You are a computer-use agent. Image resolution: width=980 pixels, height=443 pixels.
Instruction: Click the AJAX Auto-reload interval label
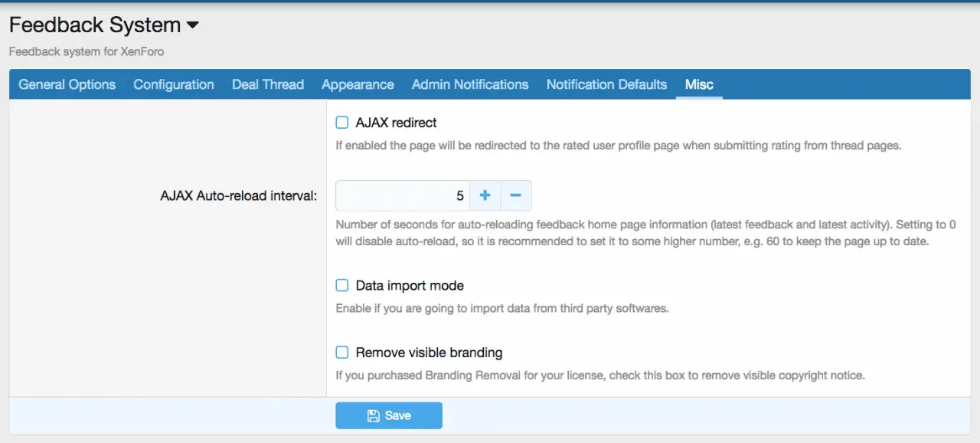238,195
